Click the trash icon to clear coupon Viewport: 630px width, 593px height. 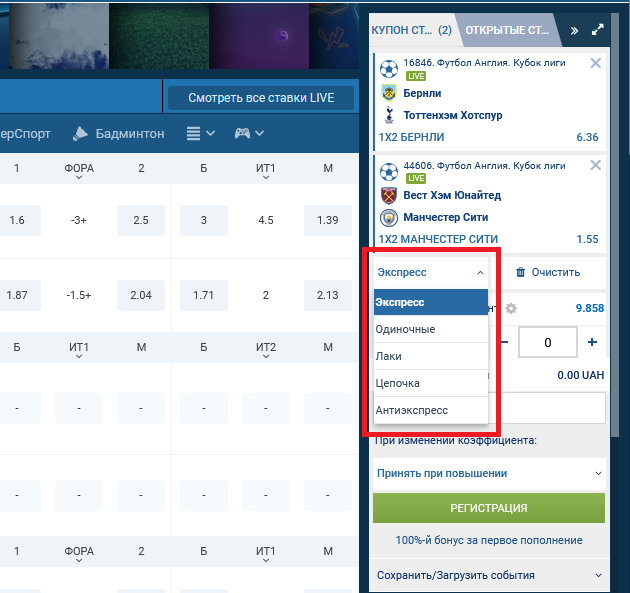pos(521,272)
